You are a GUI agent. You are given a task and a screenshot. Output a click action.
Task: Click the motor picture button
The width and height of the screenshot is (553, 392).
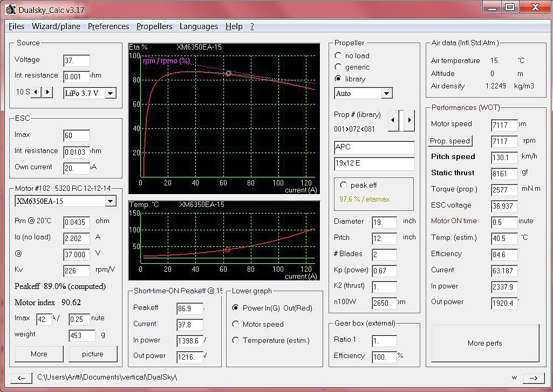[93, 354]
